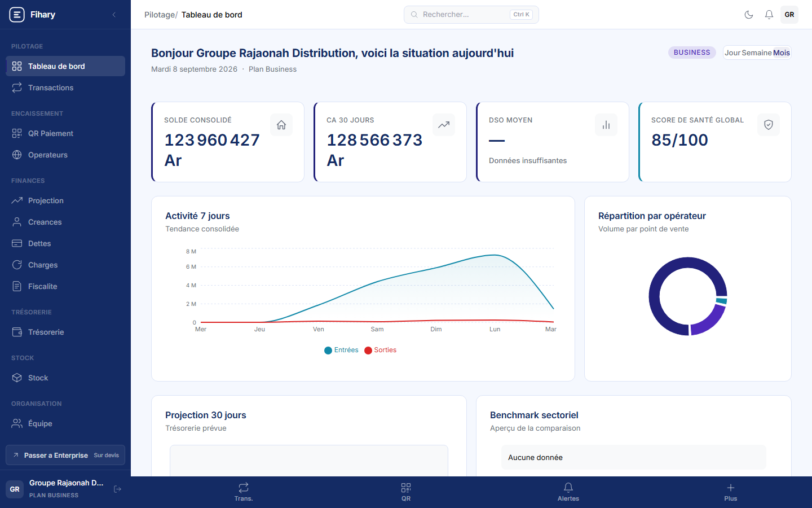Viewport: 812px width, 508px height.
Task: Open Transactions in the sidebar
Action: click(x=65, y=87)
